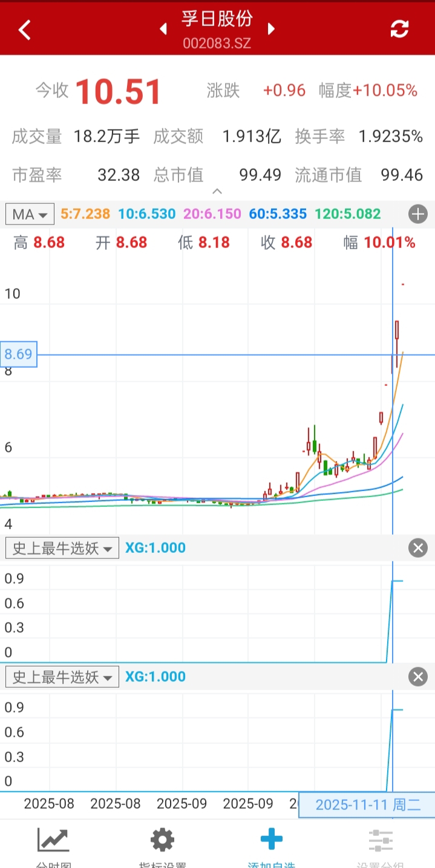Screen dimensions: 435x868
Task: Tap the back arrow in the header
Action: (24, 29)
